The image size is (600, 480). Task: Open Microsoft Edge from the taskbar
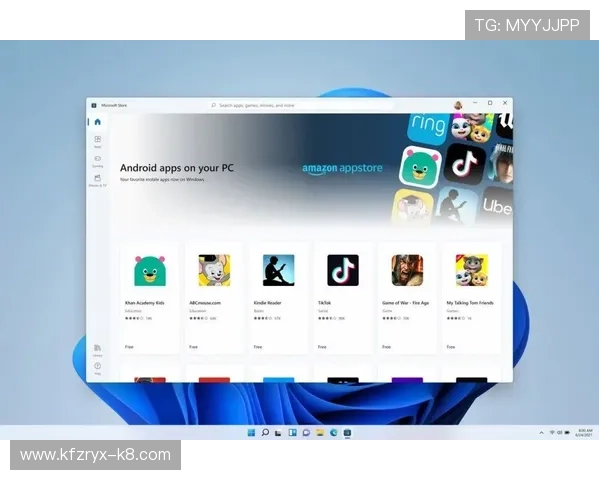(334, 433)
